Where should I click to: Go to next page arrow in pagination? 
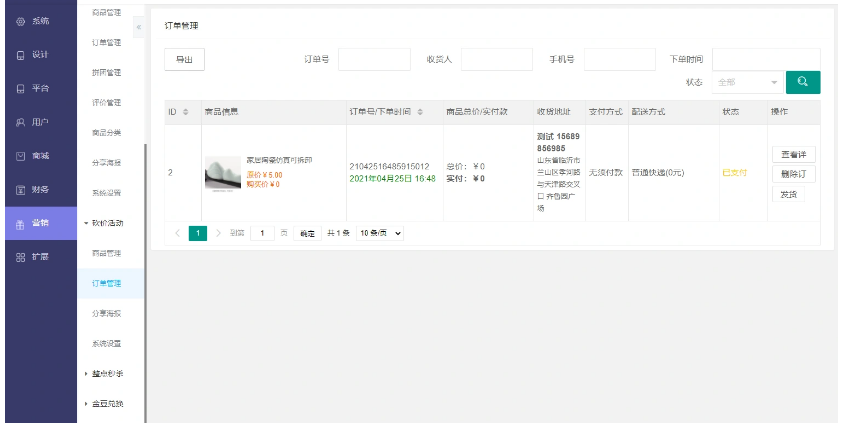point(218,233)
